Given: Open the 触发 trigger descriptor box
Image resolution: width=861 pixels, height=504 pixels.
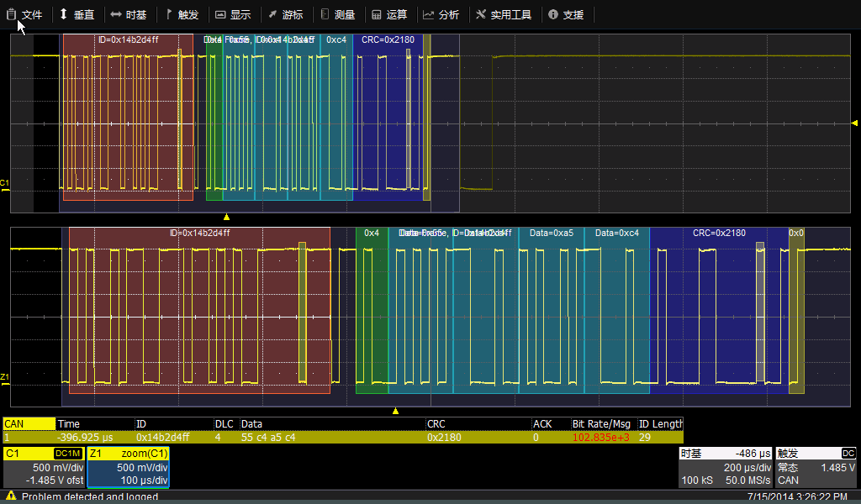Looking at the screenshot, I should click(x=816, y=467).
